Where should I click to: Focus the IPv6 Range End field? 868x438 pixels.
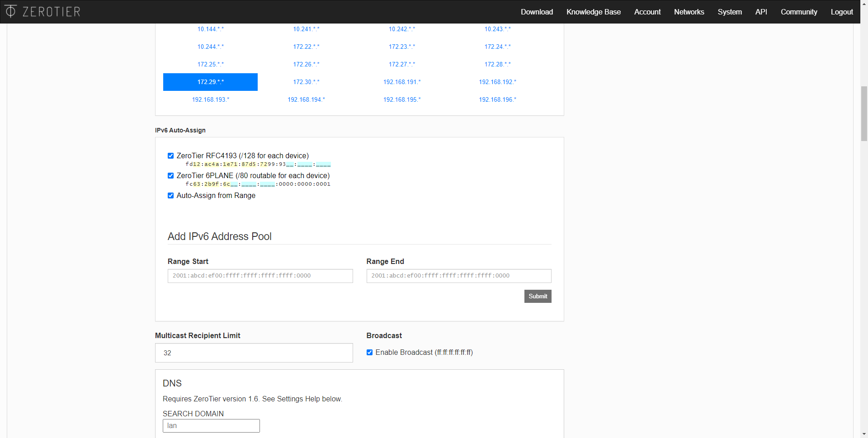click(459, 276)
